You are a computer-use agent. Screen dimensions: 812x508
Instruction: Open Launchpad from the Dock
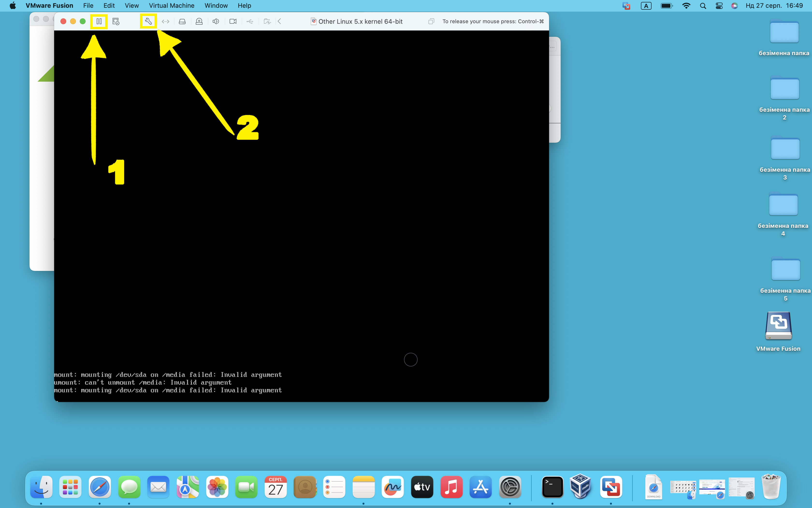[x=70, y=487]
